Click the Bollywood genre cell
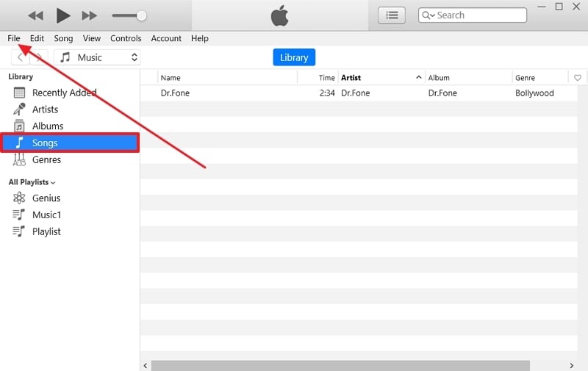This screenshot has height=371, width=588. (534, 93)
